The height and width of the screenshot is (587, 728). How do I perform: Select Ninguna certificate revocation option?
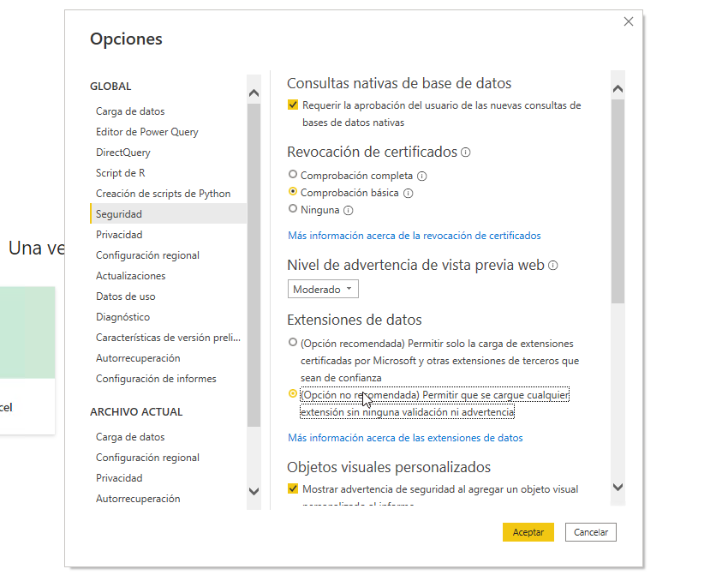[293, 209]
